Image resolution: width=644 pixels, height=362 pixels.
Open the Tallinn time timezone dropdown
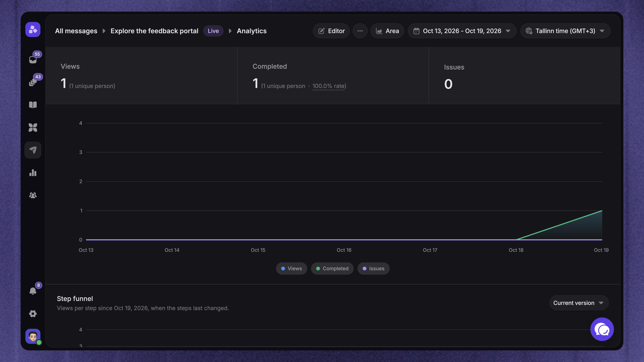click(565, 31)
